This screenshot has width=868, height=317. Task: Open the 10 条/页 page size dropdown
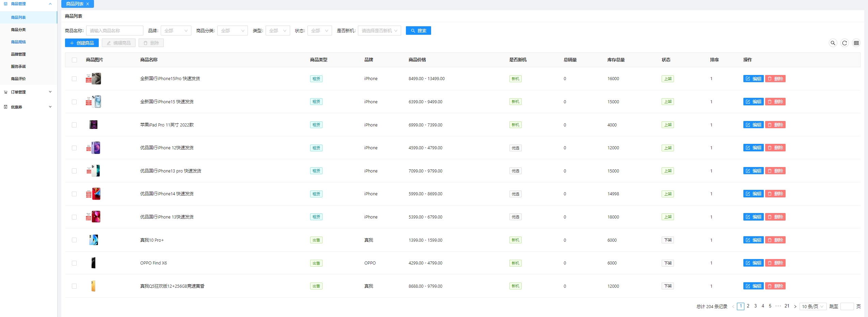pos(813,306)
